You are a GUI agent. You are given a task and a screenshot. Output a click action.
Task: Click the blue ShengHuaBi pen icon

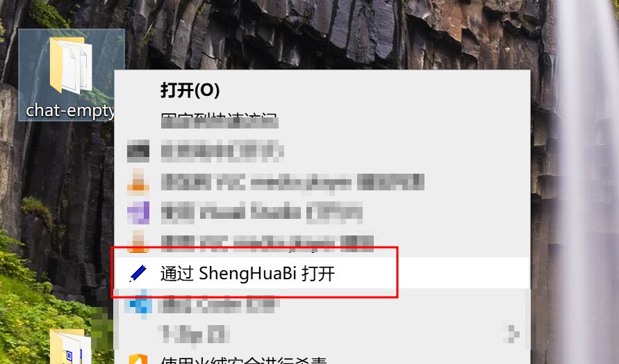click(138, 273)
